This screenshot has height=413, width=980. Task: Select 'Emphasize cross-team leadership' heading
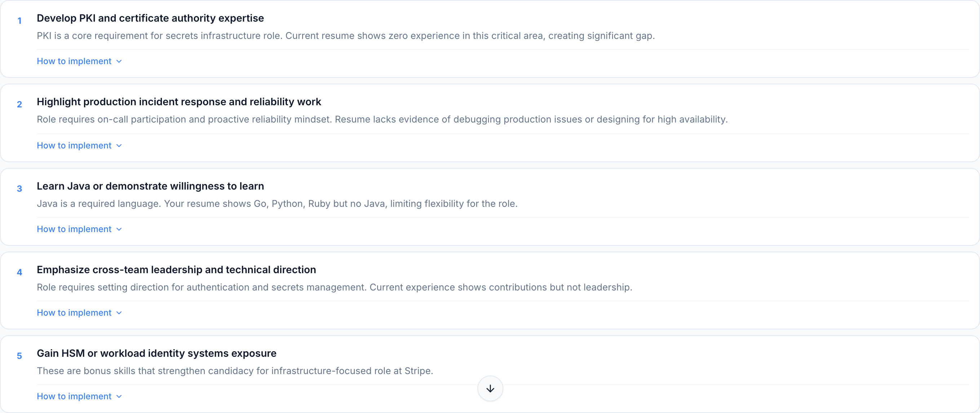(x=176, y=270)
